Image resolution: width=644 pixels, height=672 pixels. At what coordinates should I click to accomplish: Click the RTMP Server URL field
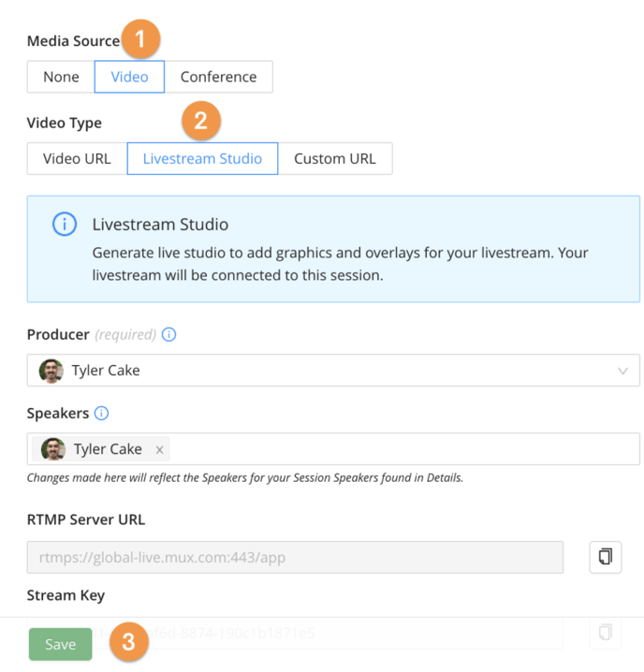295,557
